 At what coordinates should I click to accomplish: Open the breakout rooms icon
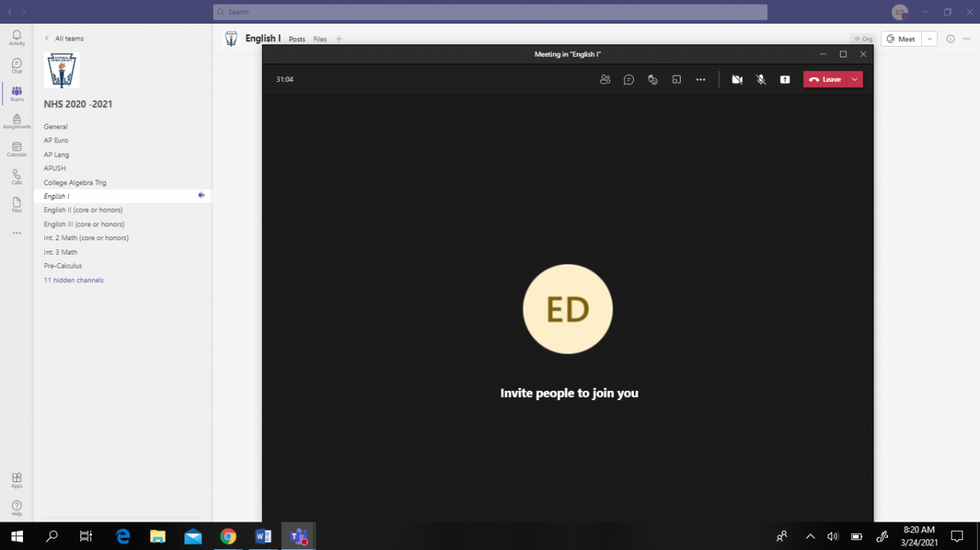676,80
